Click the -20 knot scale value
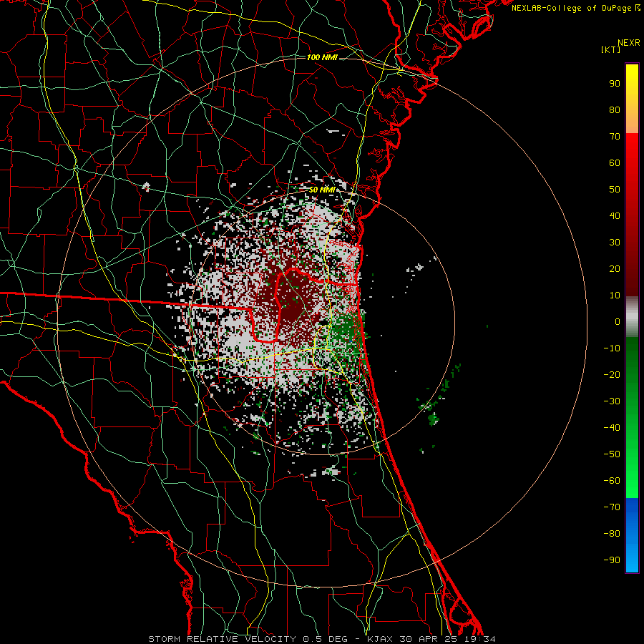This screenshot has height=644, width=644. tap(612, 374)
